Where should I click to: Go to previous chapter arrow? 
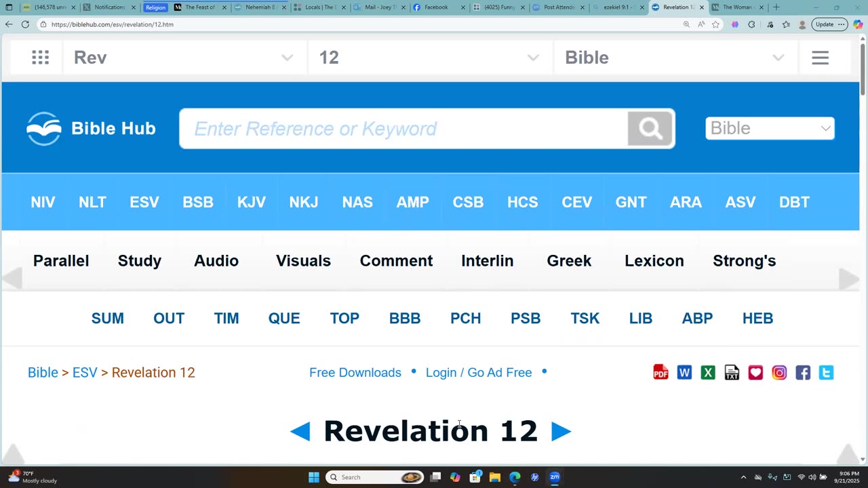tap(300, 431)
